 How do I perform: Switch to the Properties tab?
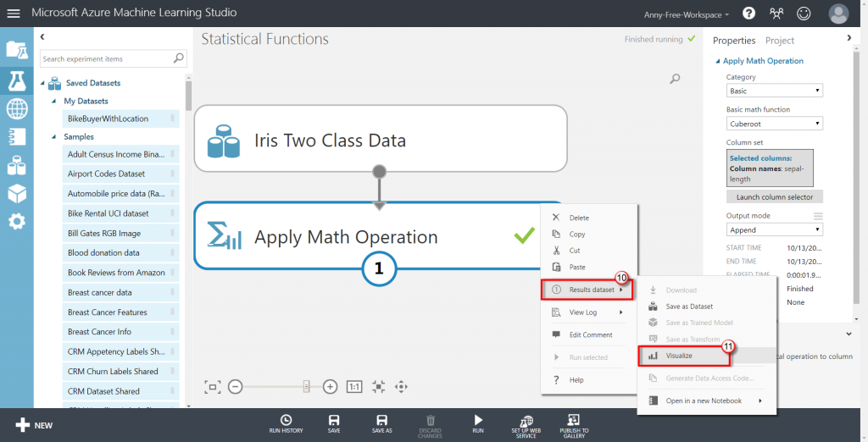point(734,41)
